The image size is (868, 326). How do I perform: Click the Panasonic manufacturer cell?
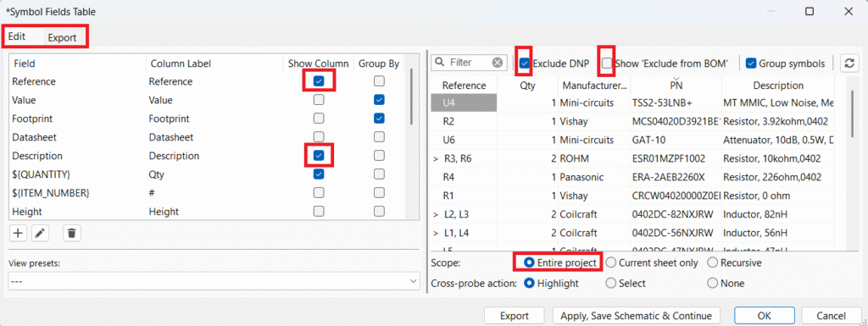coord(594,177)
